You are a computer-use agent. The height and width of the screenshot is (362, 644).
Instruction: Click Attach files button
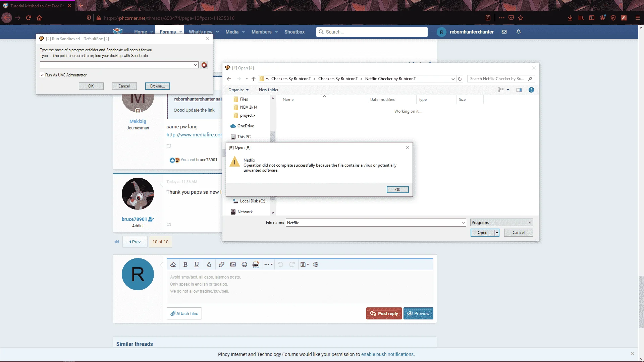[x=184, y=314]
